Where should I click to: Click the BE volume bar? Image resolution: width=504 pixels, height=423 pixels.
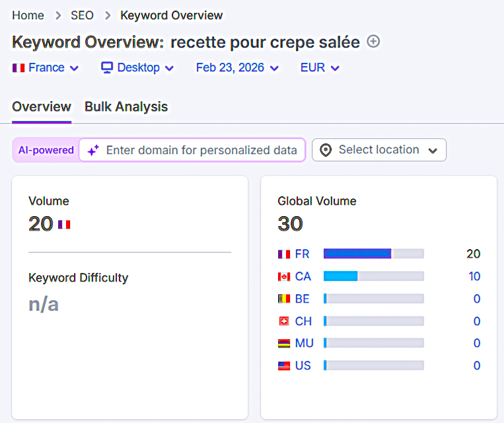[x=373, y=299]
